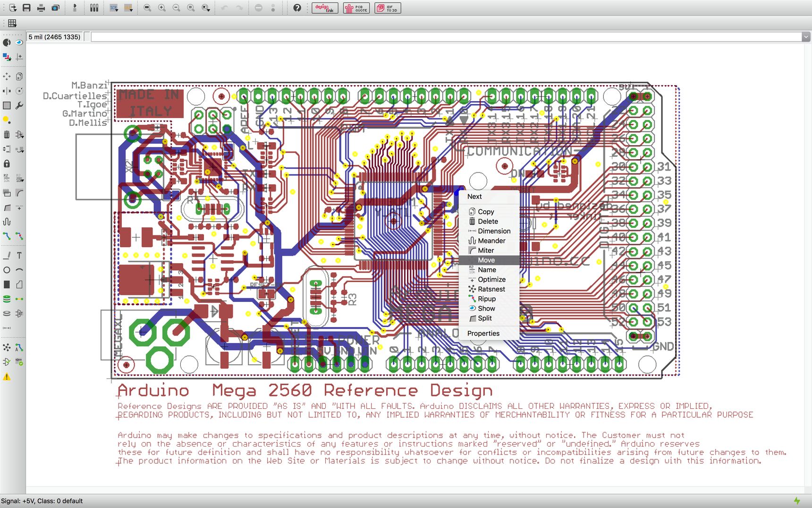Select the green Via tool

point(7,299)
